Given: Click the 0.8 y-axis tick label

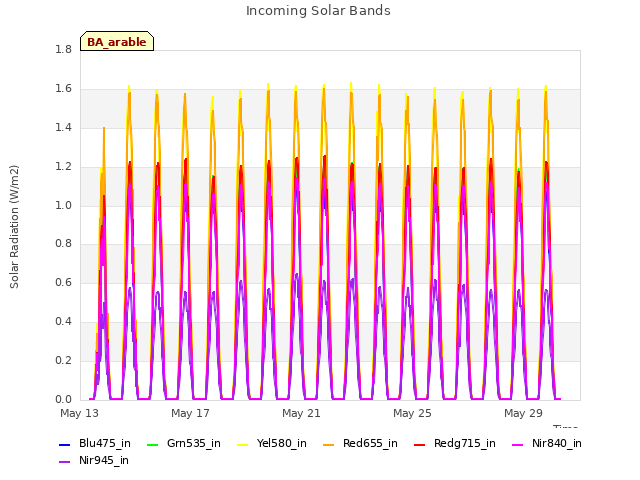Looking at the screenshot, I should click(63, 243).
